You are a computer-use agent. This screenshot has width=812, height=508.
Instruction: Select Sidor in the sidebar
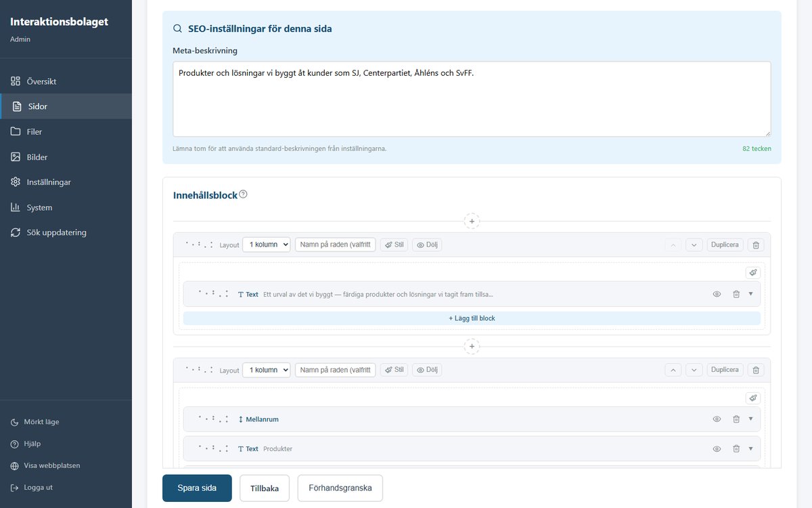(66, 106)
